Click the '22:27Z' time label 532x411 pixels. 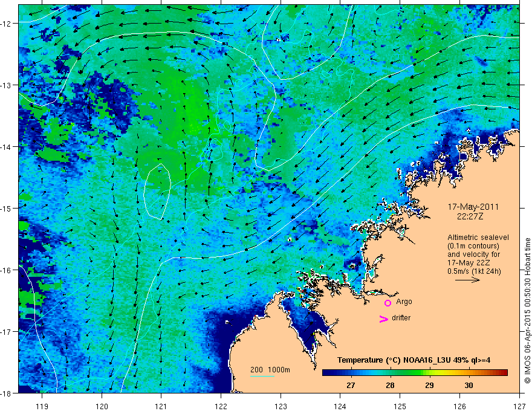pyautogui.click(x=470, y=216)
